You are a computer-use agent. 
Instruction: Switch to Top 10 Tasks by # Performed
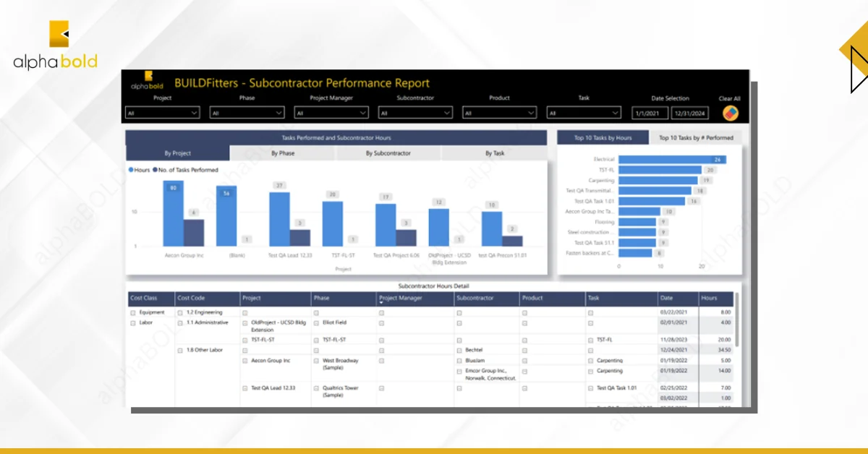tap(696, 137)
